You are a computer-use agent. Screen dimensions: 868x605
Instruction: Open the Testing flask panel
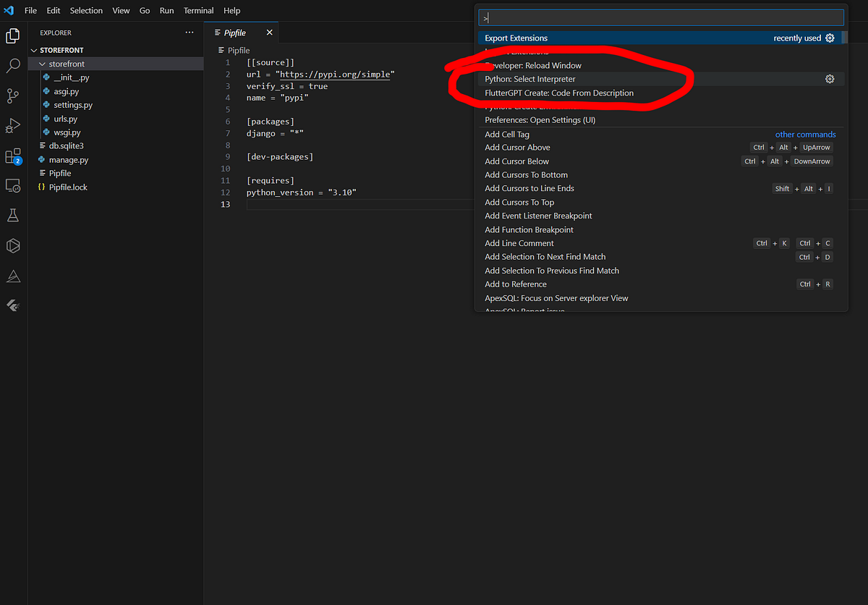coord(13,215)
